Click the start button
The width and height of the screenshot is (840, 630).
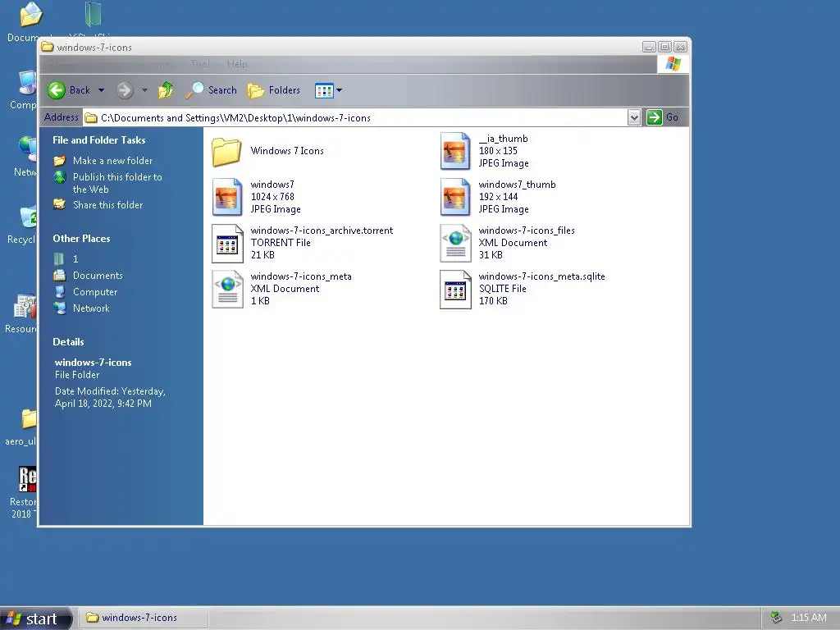pyautogui.click(x=36, y=619)
